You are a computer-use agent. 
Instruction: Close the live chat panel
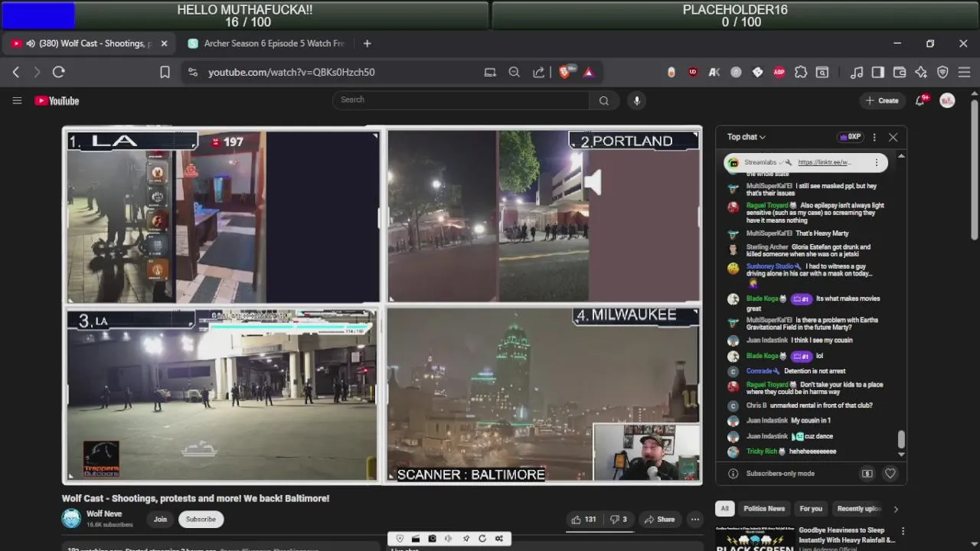(893, 137)
